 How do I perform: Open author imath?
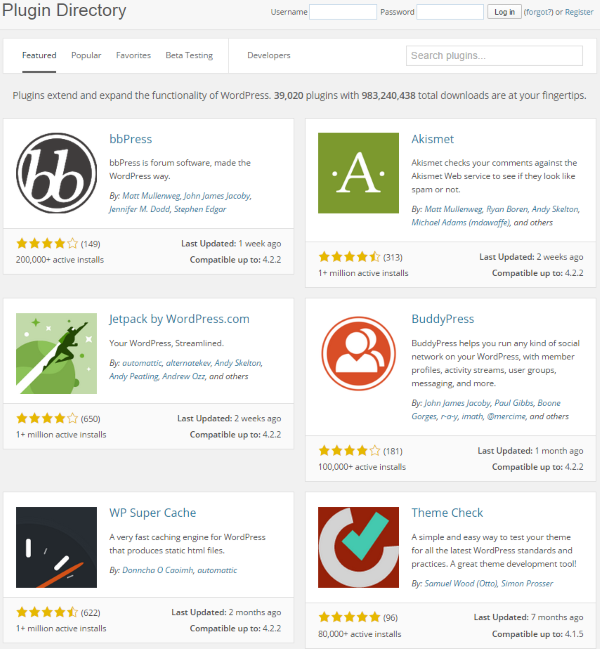472,416
